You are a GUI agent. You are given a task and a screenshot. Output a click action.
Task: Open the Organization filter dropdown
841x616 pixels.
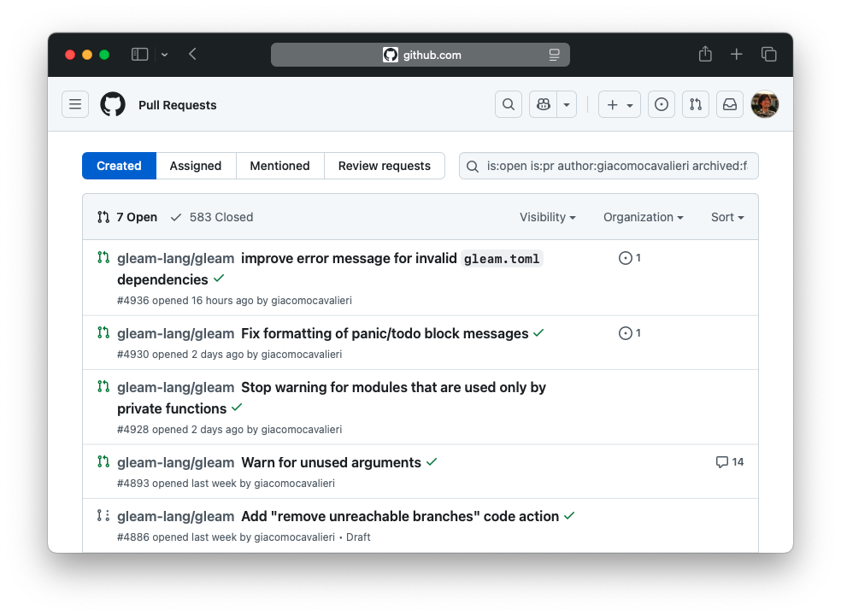pyautogui.click(x=643, y=217)
